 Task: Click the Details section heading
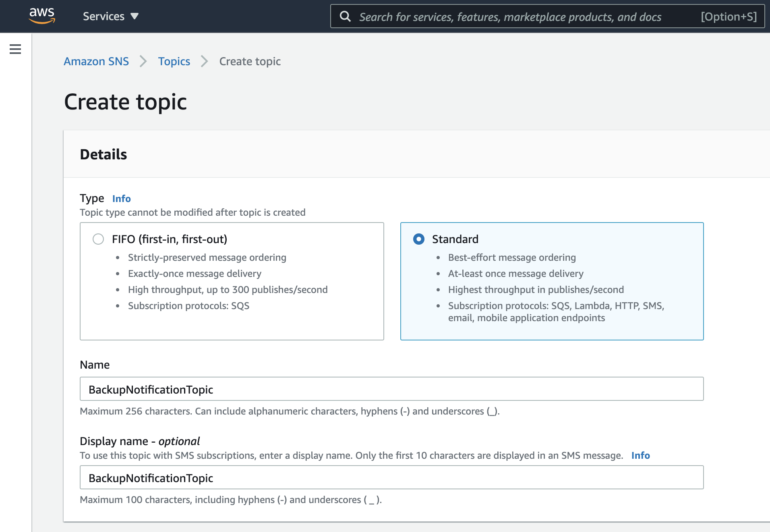pyautogui.click(x=103, y=155)
